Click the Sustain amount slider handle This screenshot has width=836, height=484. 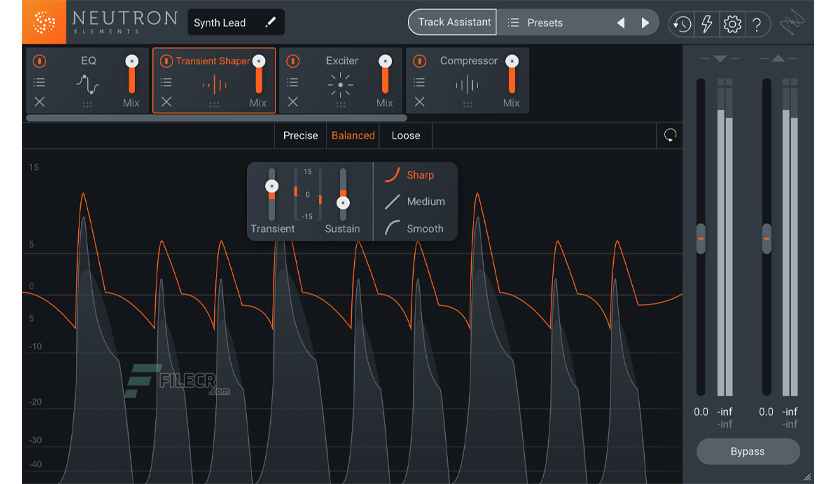[x=343, y=203]
